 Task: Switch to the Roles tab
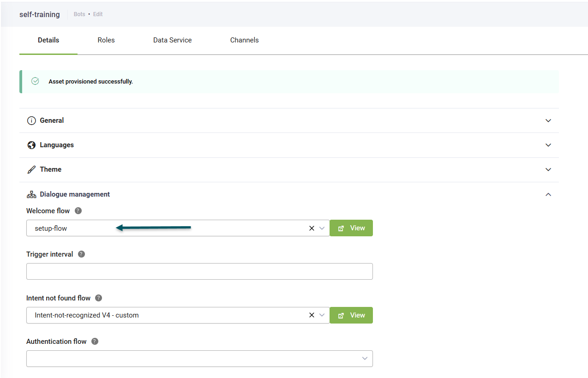coord(106,40)
